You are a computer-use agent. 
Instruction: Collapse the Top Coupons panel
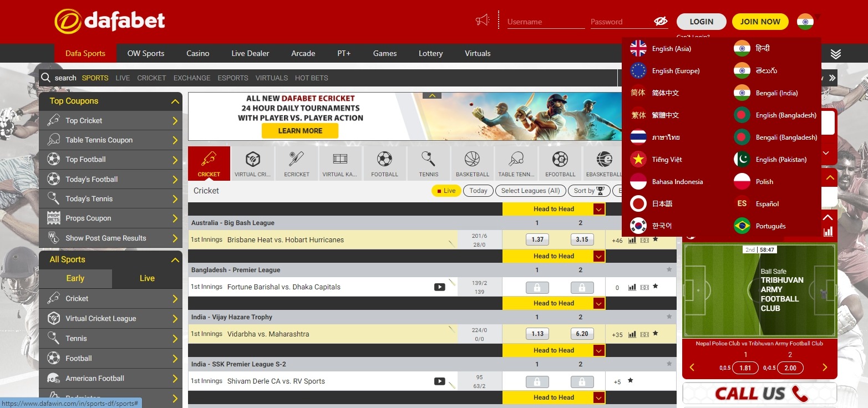pyautogui.click(x=175, y=101)
